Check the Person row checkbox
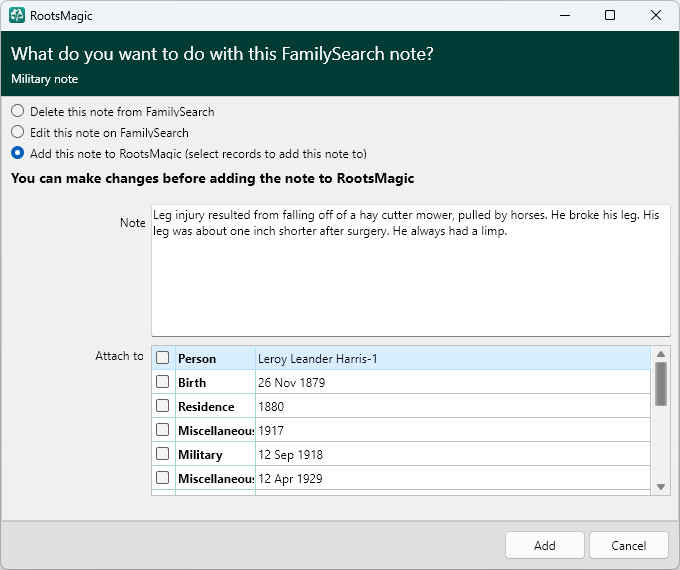Screen dimensions: 680x570 (x=163, y=358)
